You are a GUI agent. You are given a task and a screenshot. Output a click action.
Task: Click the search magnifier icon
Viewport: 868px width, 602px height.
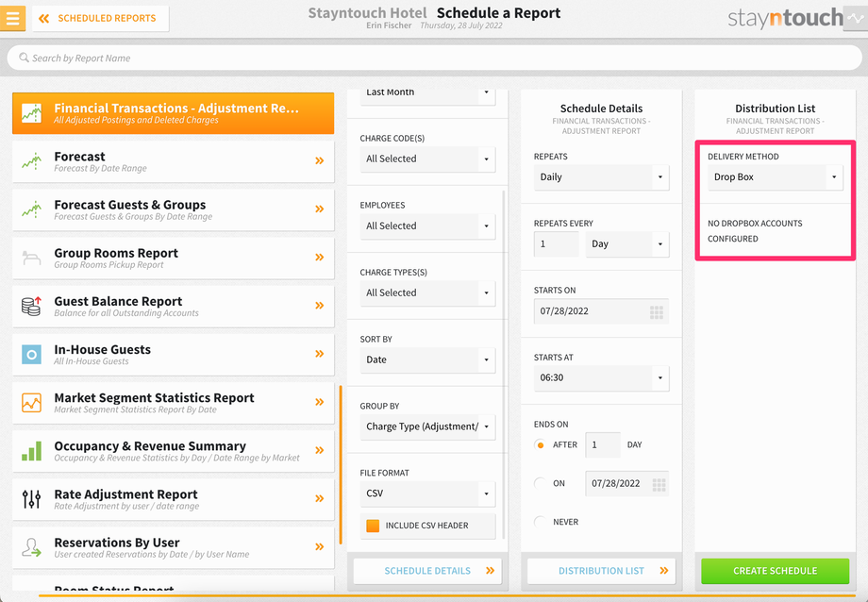[x=24, y=58]
